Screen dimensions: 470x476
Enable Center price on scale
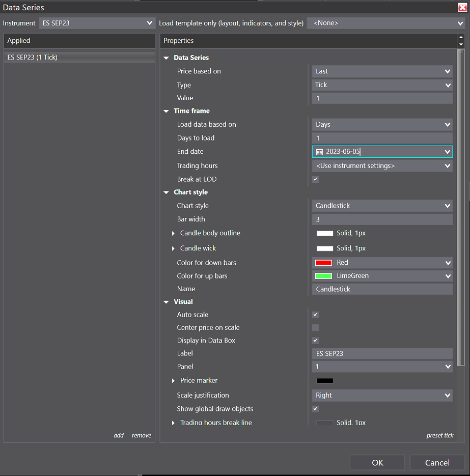tap(316, 328)
